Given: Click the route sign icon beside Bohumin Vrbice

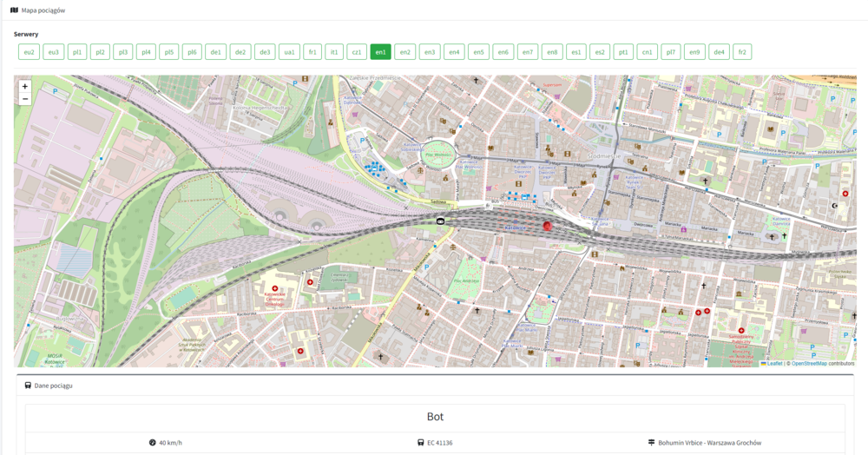Looking at the screenshot, I should pyautogui.click(x=651, y=443).
